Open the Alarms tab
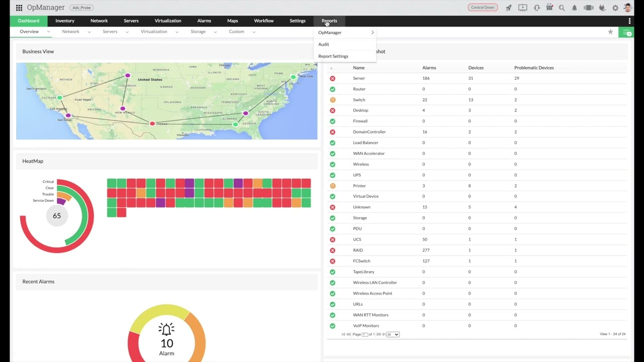644x362 pixels. (204, 21)
